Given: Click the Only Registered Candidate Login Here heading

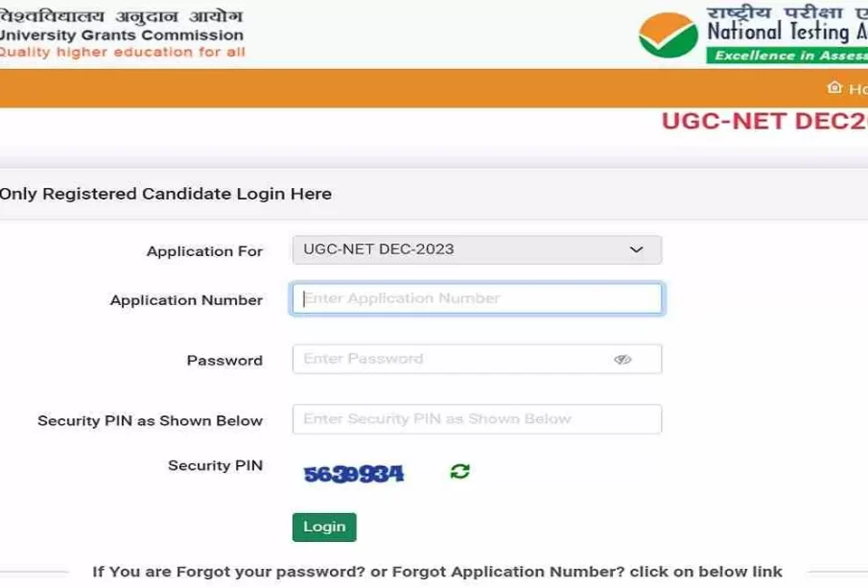Looking at the screenshot, I should [166, 194].
